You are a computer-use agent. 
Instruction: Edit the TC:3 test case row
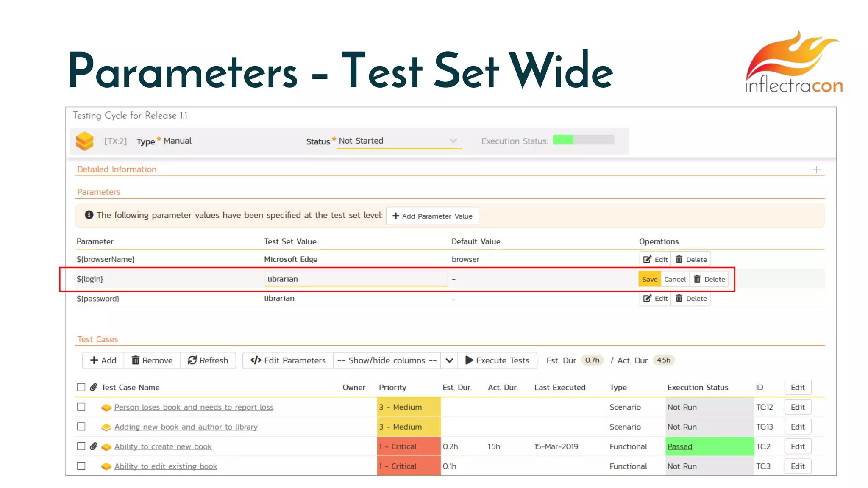798,466
